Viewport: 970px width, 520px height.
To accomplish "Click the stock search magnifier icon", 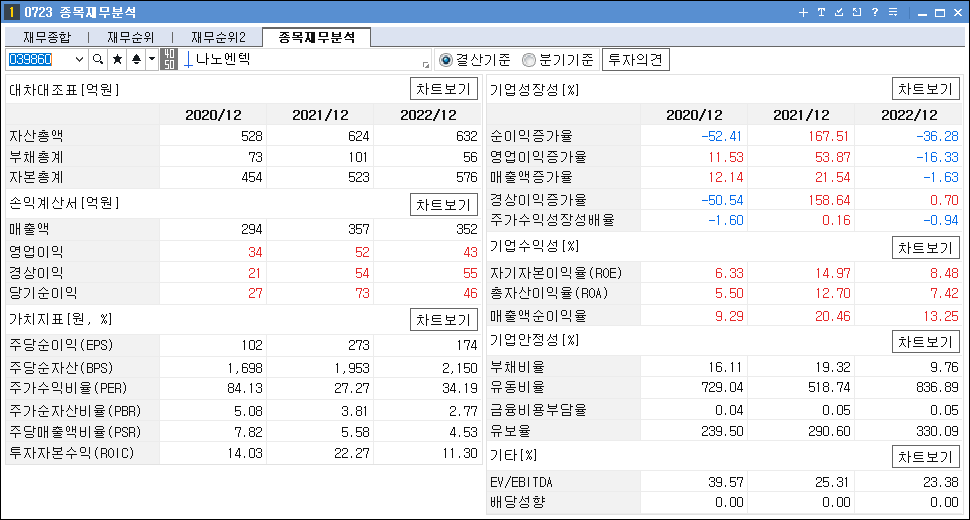I will [x=98, y=59].
